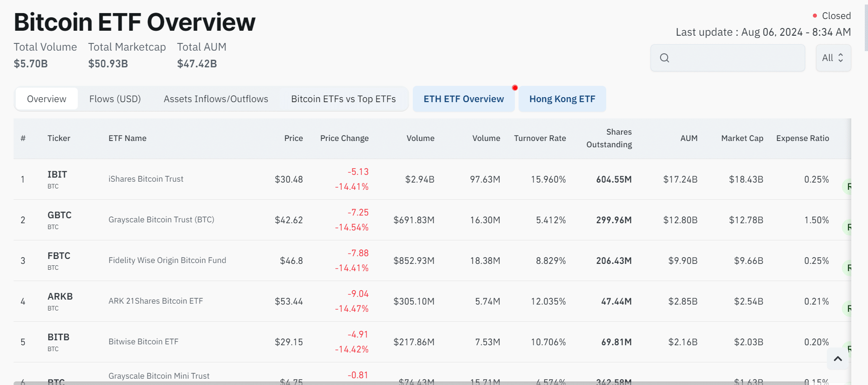The image size is (868, 385).
Task: Click iShares Bitcoin Trust name
Action: pos(146,179)
